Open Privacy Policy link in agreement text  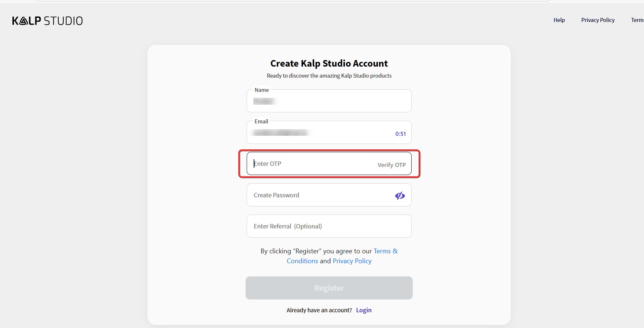coord(352,261)
